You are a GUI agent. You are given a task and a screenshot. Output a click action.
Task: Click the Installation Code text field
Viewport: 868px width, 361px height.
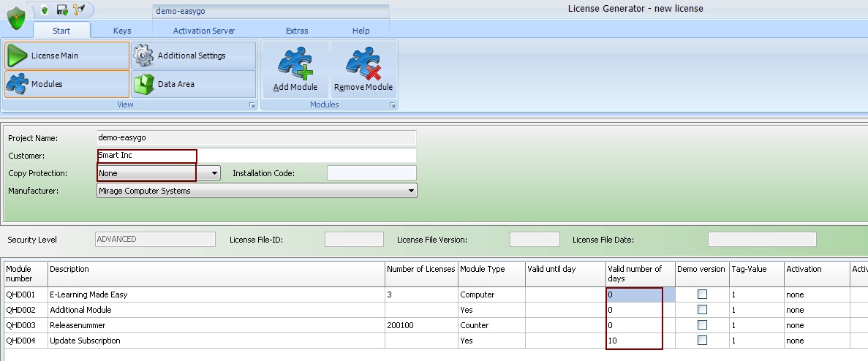(371, 173)
